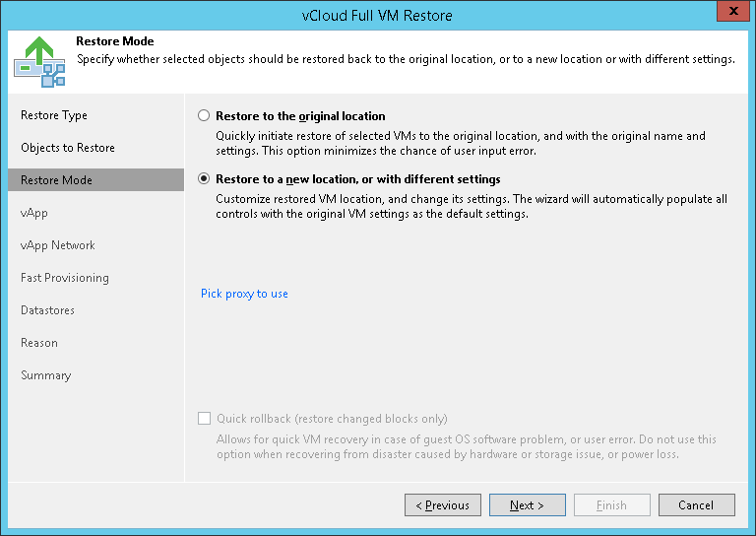Viewport: 756px width, 536px height.
Task: Select Restore to a new location option
Action: [205, 179]
